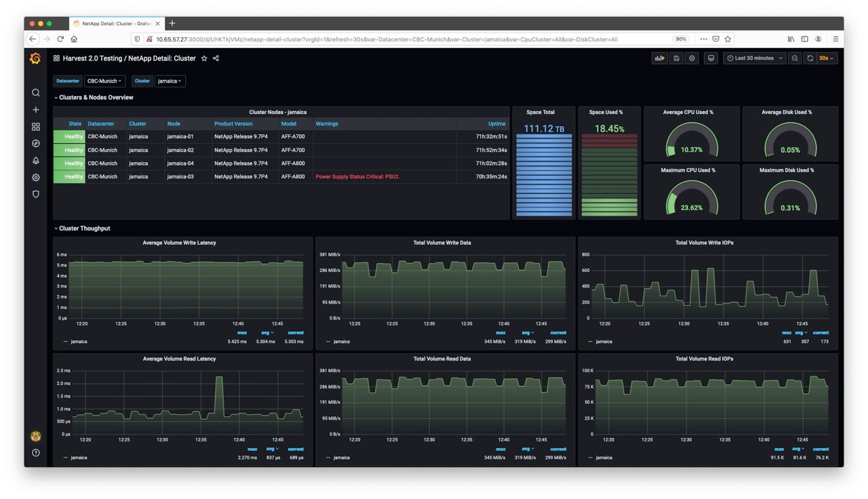This screenshot has height=499, width=868.
Task: Click the jamaica-03 node cell
Action: click(180, 177)
